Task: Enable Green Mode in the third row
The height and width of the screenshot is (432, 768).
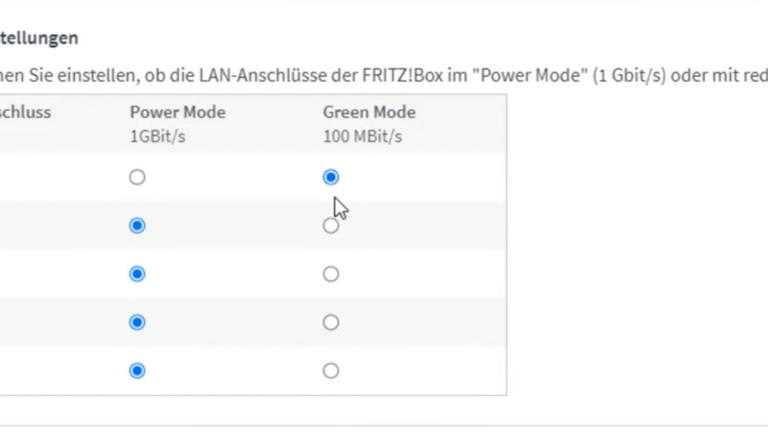Action: [331, 274]
